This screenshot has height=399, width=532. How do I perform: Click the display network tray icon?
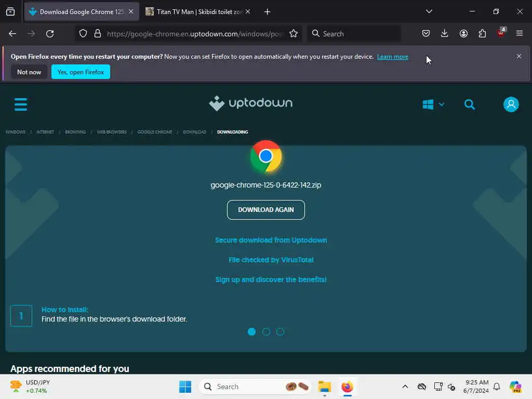(x=438, y=387)
